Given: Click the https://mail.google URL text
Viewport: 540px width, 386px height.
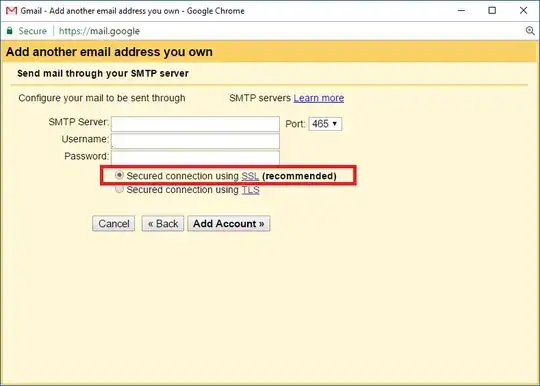Looking at the screenshot, I should coord(99,31).
